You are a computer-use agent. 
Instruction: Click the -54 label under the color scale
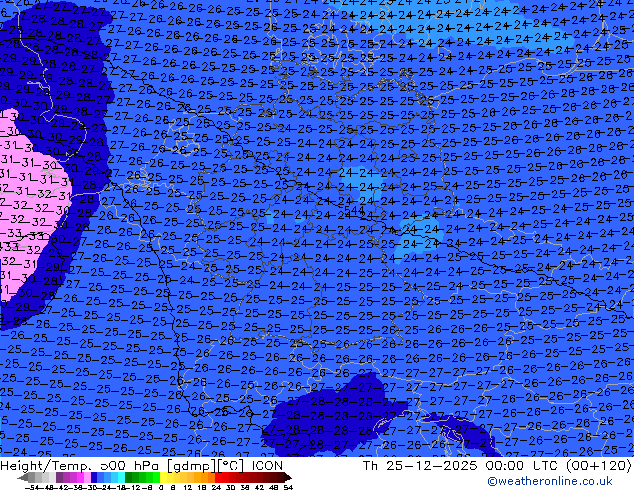pyautogui.click(x=32, y=488)
